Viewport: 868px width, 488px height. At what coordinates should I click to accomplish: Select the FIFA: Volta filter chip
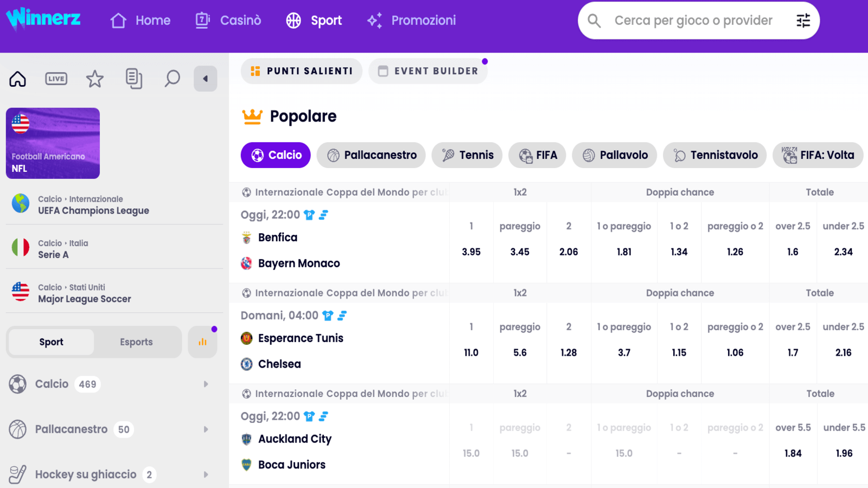pos(818,155)
